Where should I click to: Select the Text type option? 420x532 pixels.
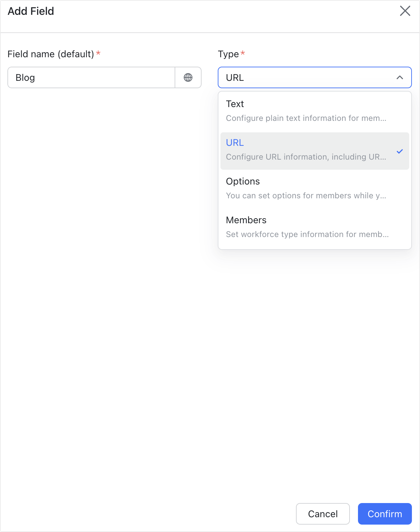(314, 111)
